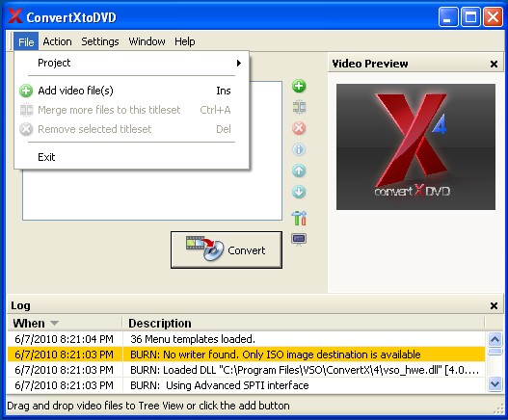Minimize the ConvertXtoDVD window
Viewport: 508px width, 420px height.
448,16
